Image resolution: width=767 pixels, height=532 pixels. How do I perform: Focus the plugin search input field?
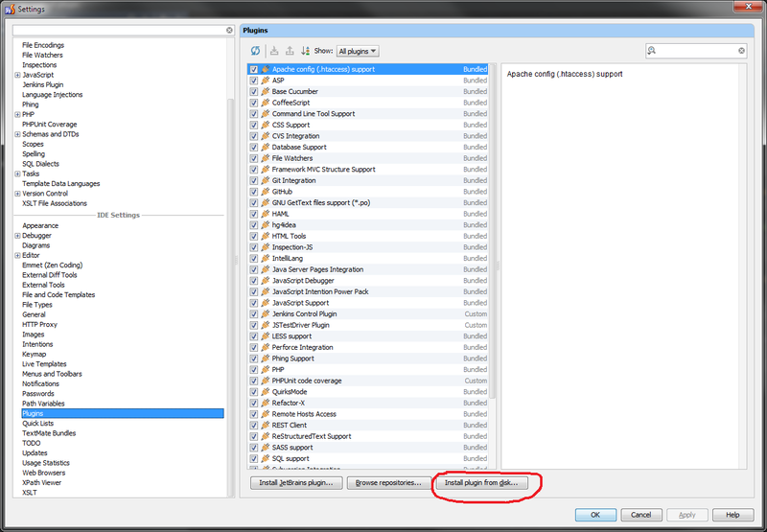[697, 51]
